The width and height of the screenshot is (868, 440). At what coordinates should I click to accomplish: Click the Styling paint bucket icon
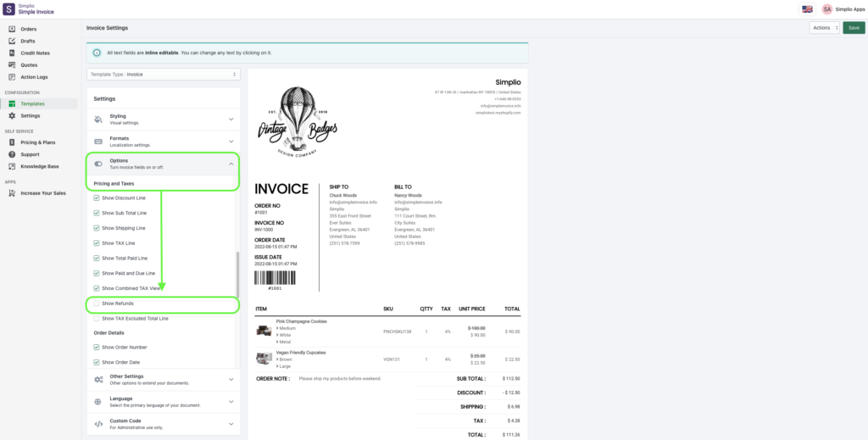[x=98, y=119]
